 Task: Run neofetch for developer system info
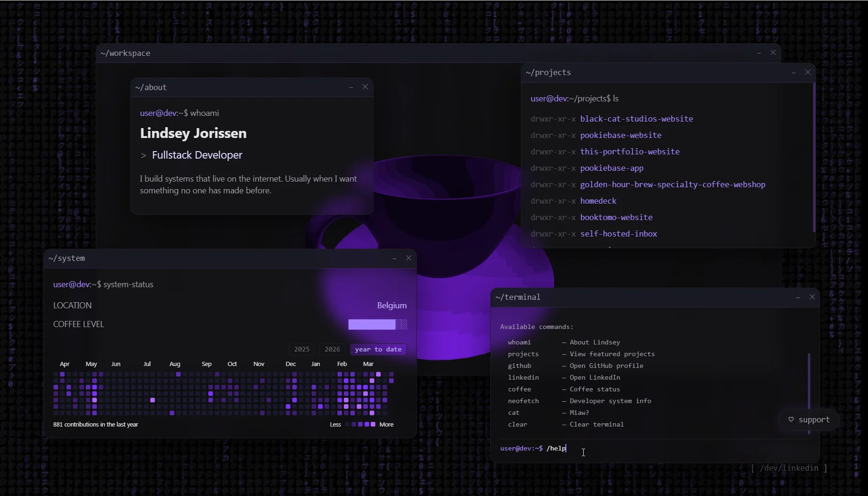(x=524, y=401)
